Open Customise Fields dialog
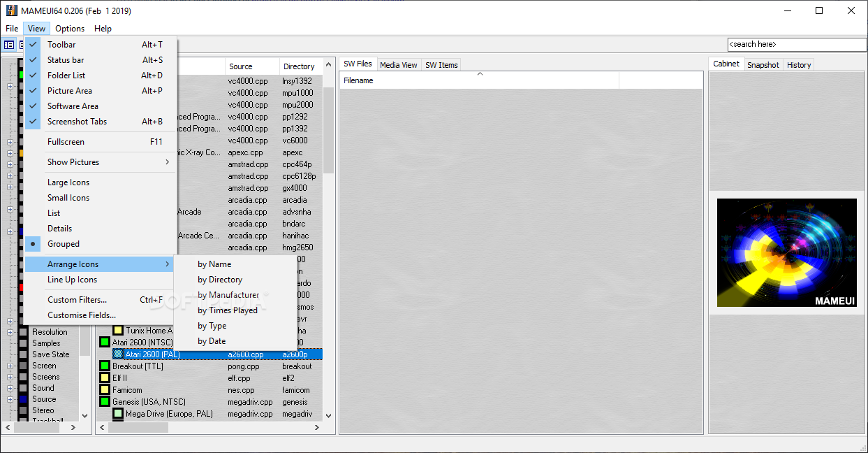 pyautogui.click(x=101, y=315)
